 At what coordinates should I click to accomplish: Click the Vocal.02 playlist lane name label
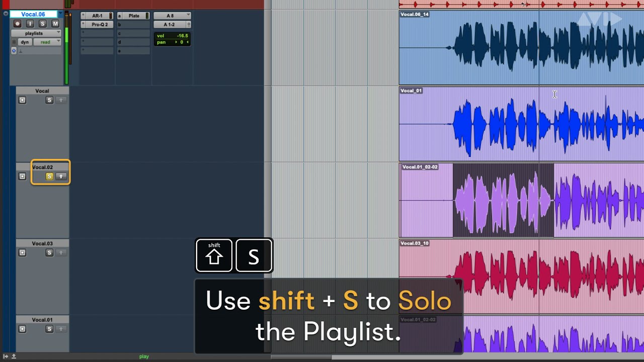[42, 167]
